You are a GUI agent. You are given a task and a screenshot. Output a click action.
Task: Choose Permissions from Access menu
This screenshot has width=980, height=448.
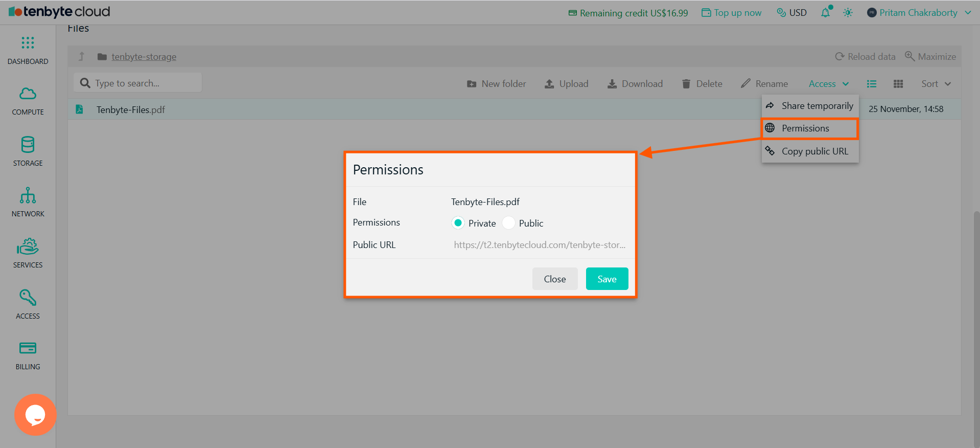click(810, 128)
